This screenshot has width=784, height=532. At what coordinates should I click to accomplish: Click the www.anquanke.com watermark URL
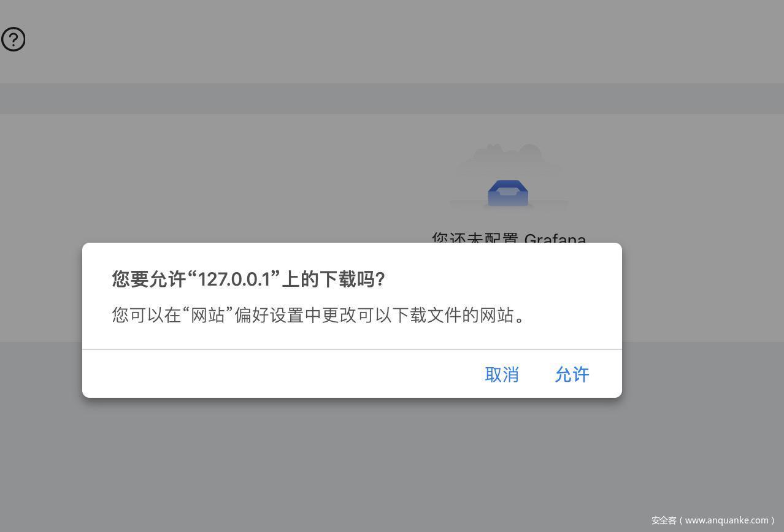(726, 520)
